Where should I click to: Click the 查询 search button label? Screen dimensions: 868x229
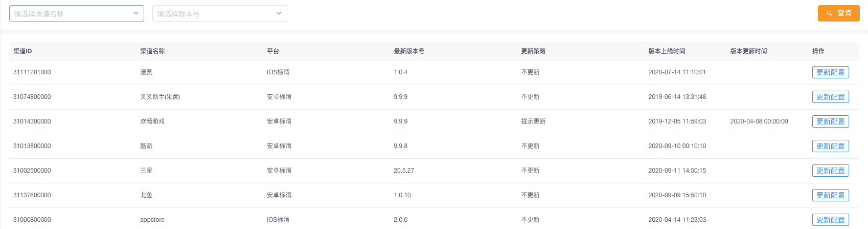[844, 13]
